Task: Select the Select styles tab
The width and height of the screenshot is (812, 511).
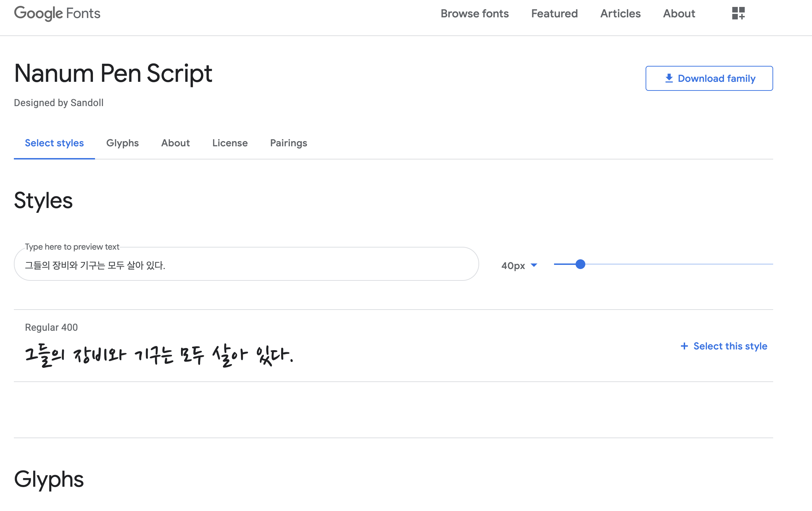Action: [x=54, y=143]
